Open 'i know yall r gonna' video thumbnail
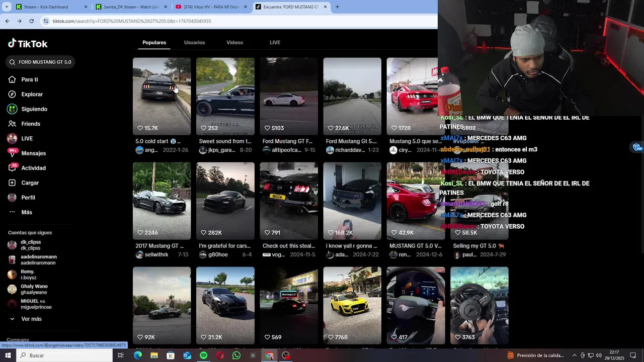The width and height of the screenshot is (644, 362). point(352,201)
